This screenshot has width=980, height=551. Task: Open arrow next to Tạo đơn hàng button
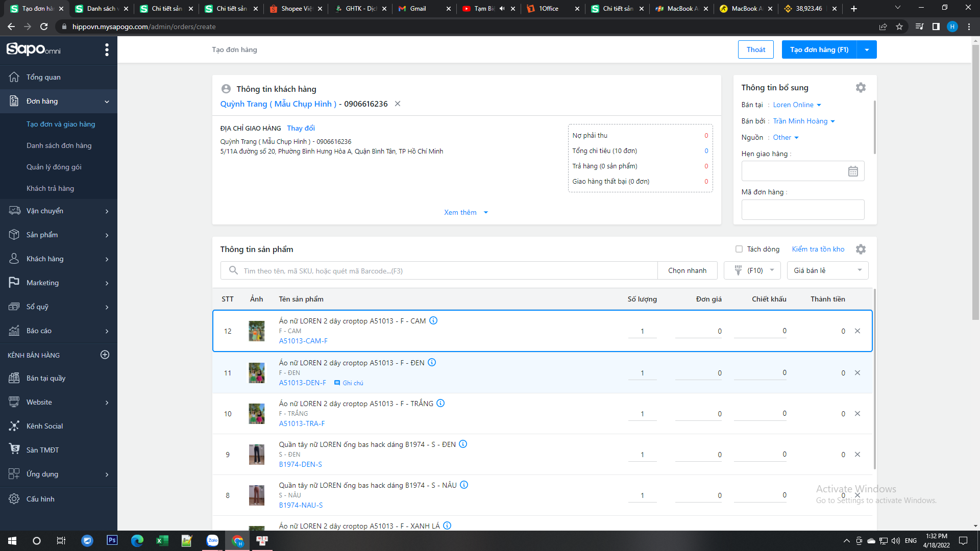click(867, 50)
